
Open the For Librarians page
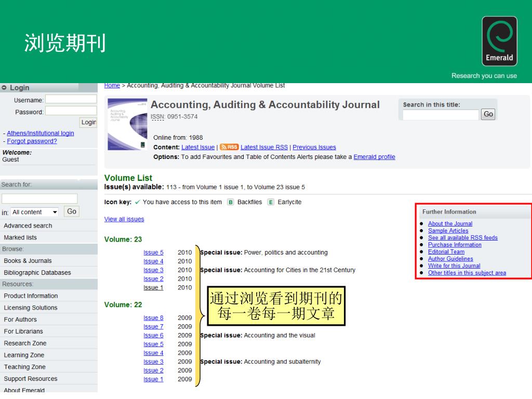[23, 331]
